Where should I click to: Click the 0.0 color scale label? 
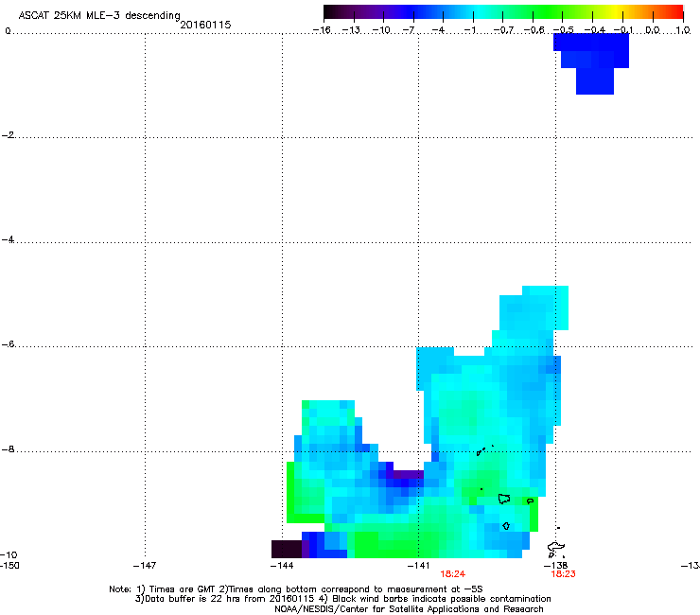click(653, 30)
